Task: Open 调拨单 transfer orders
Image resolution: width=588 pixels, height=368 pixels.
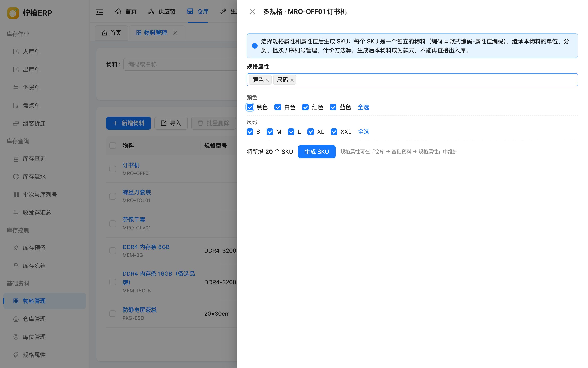Action: click(45, 88)
